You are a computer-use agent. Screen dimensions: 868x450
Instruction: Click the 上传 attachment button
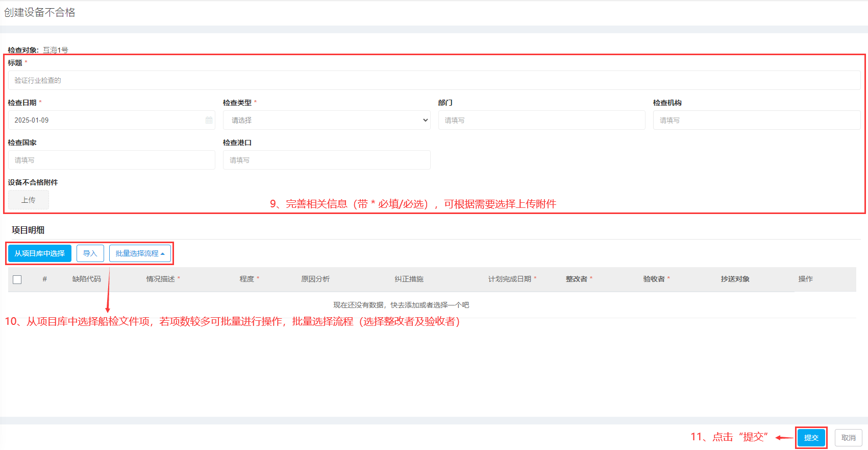coord(29,200)
